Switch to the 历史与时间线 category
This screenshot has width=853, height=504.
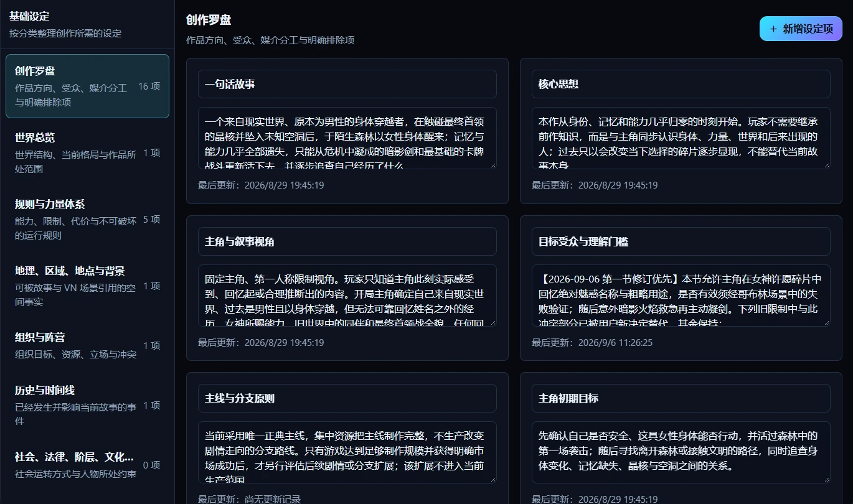pyautogui.click(x=87, y=405)
